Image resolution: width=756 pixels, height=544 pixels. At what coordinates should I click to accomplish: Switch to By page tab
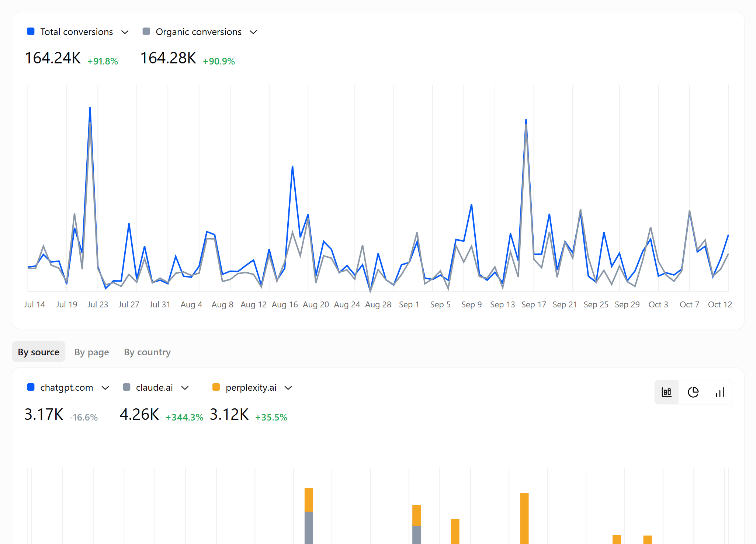pyautogui.click(x=92, y=352)
